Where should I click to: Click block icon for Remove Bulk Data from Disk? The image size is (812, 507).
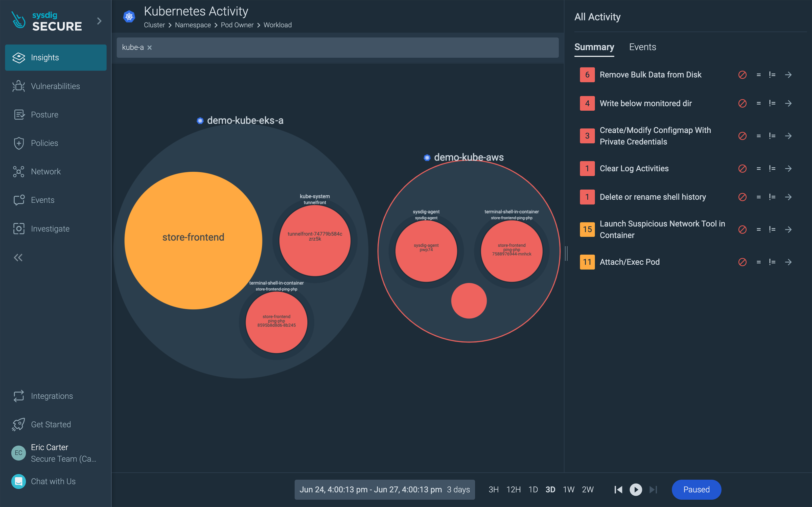pos(743,75)
